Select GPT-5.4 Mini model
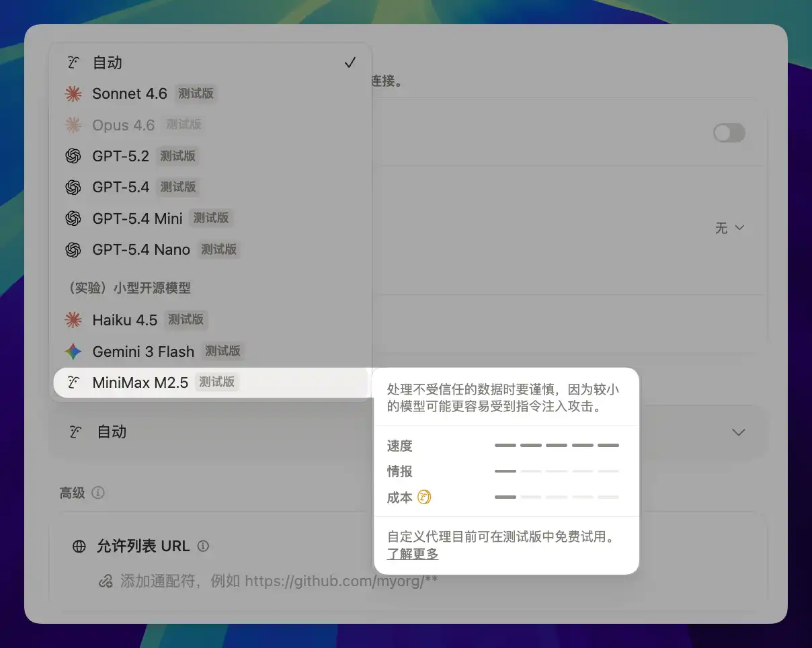The height and width of the screenshot is (648, 812). 137,218
